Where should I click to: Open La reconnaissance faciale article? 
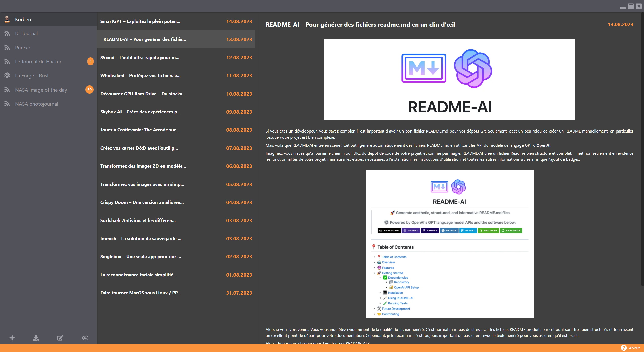coord(176,275)
